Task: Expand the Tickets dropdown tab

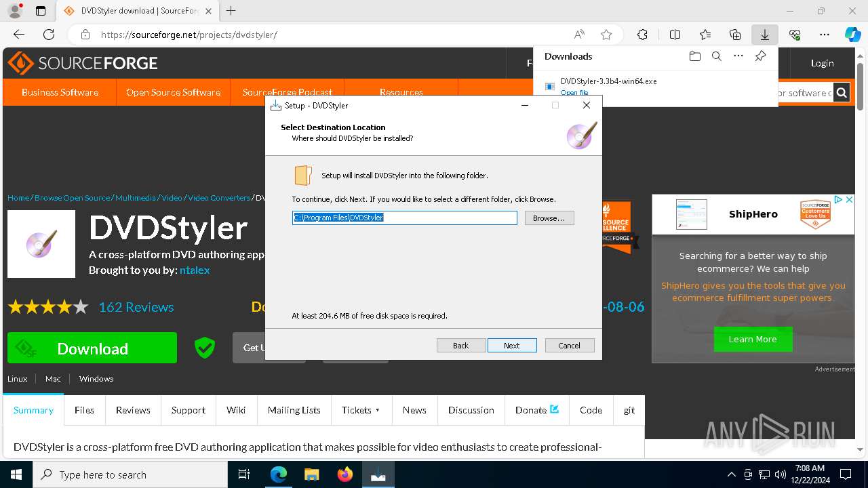Action: [x=361, y=410]
